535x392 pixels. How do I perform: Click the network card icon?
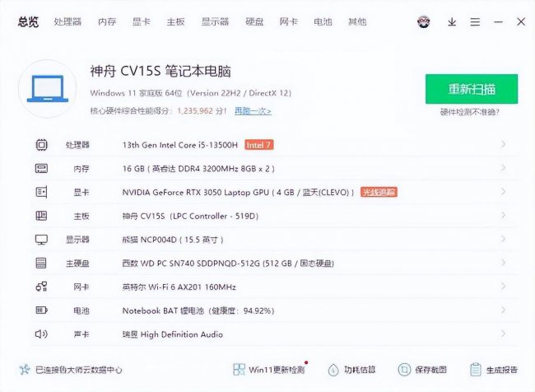coord(42,287)
